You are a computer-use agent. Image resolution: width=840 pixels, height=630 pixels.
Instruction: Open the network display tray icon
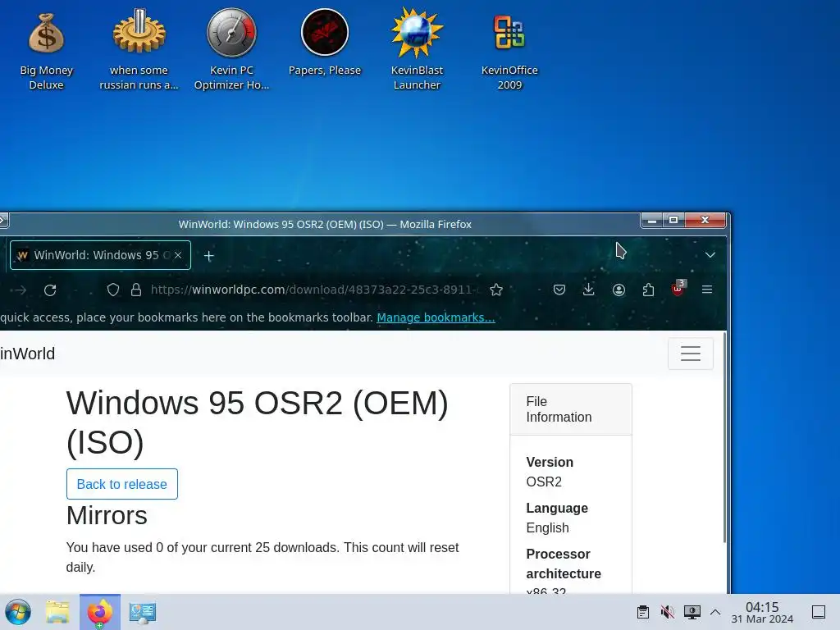tap(692, 612)
